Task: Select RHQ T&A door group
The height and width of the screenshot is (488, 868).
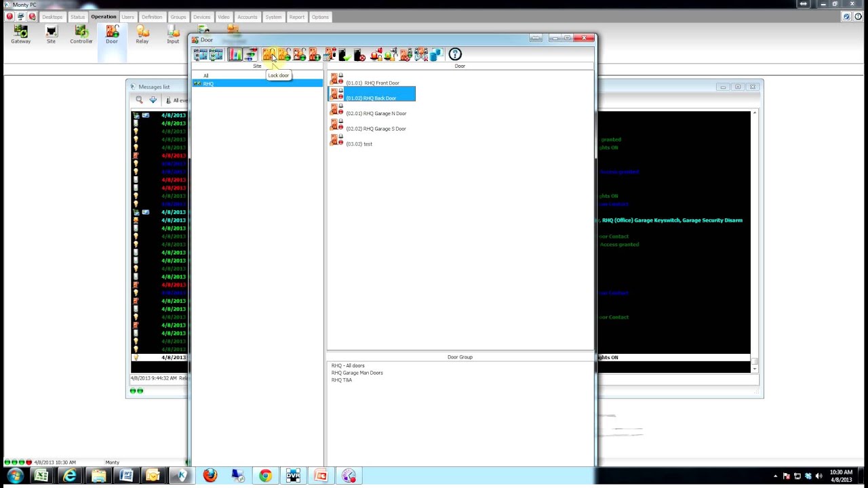Action: click(x=341, y=380)
